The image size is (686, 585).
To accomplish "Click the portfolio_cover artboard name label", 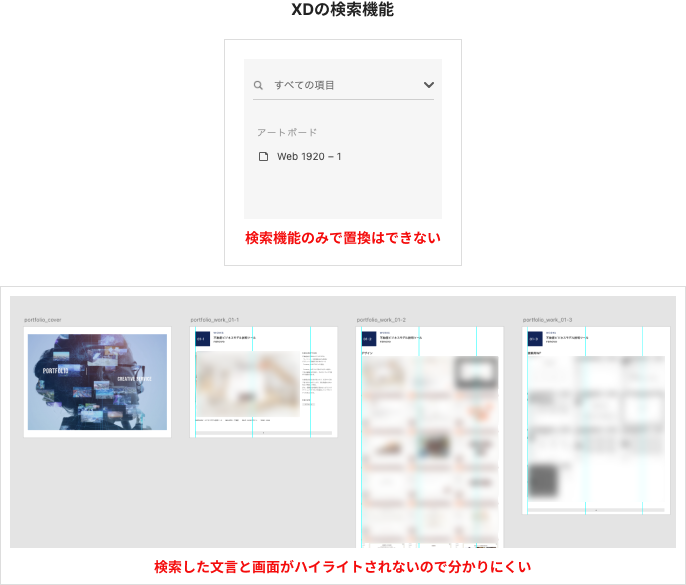I will (43, 320).
